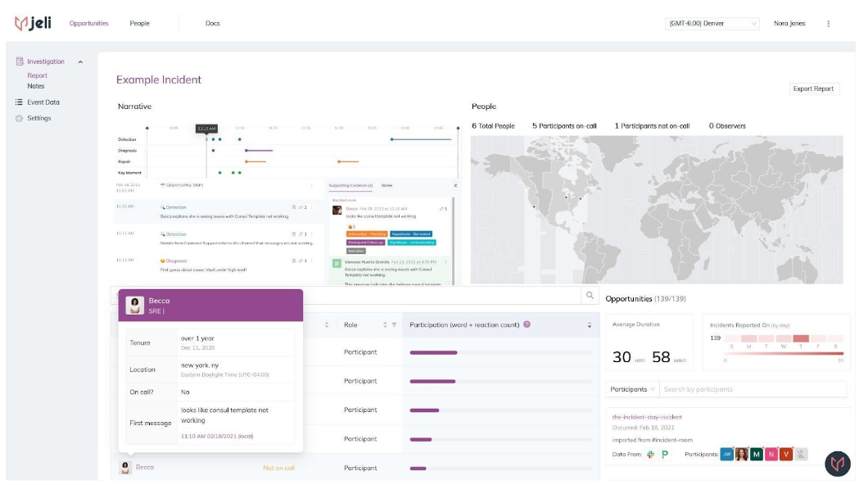Click the blue Hypothesis tag

coord(411,234)
